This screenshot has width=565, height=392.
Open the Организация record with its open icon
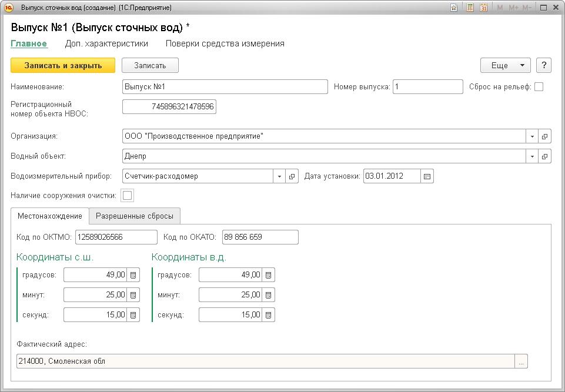[x=544, y=136]
